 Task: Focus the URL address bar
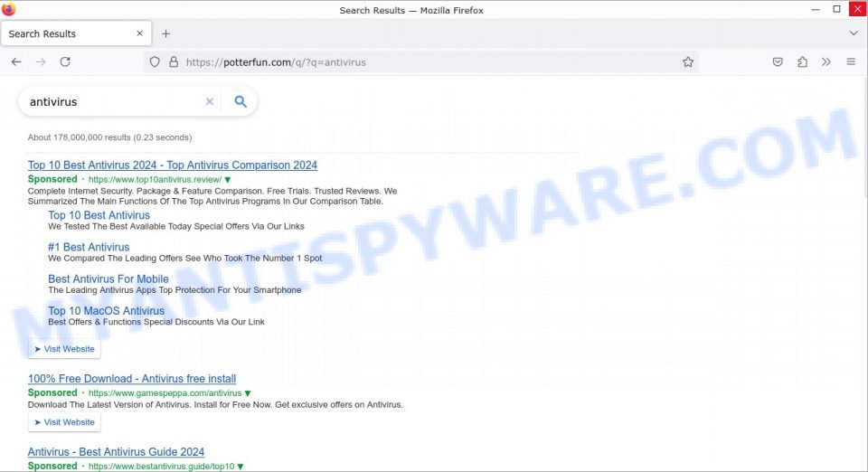point(420,62)
